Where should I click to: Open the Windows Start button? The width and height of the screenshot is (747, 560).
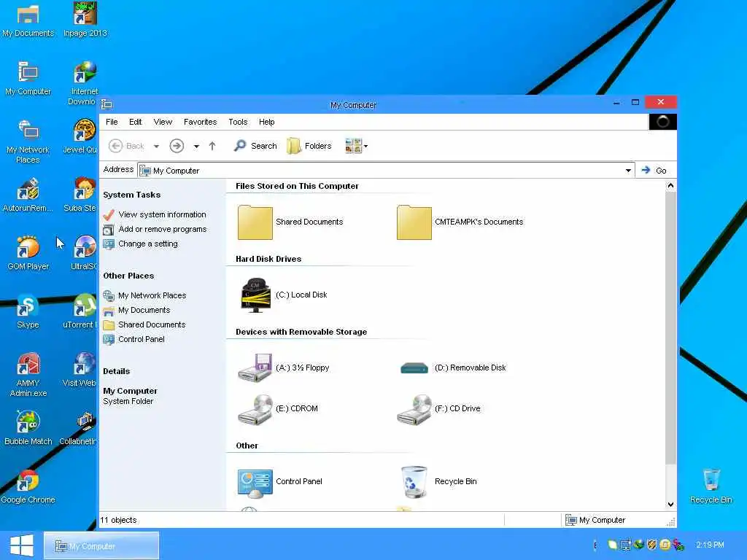[x=21, y=545]
